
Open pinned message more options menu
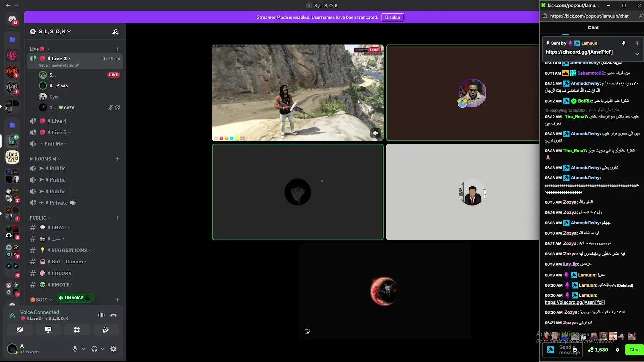tap(637, 43)
